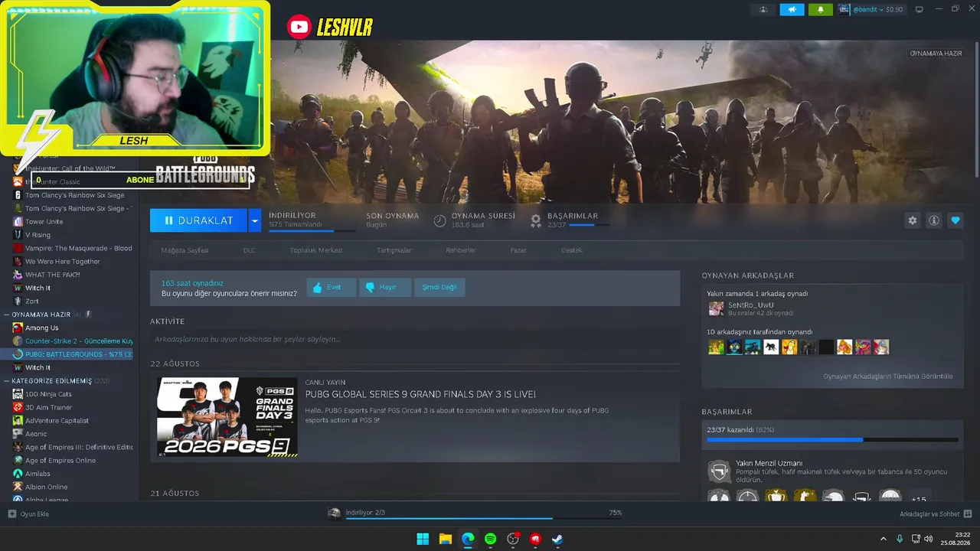
Task: Go to the Rehberler tab
Action: point(461,250)
